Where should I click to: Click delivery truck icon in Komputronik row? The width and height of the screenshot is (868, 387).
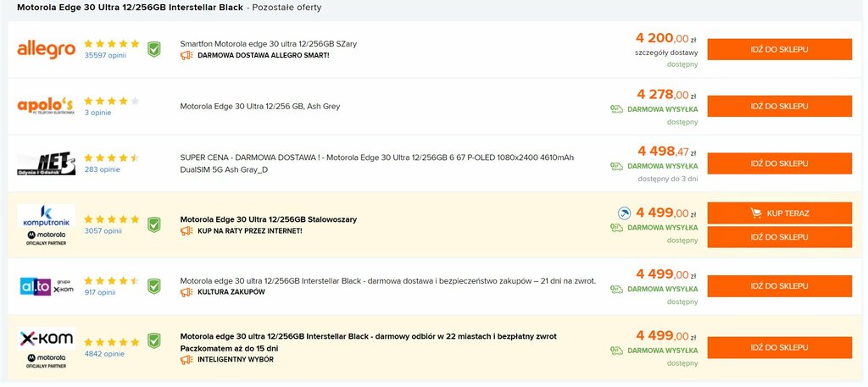point(617,227)
